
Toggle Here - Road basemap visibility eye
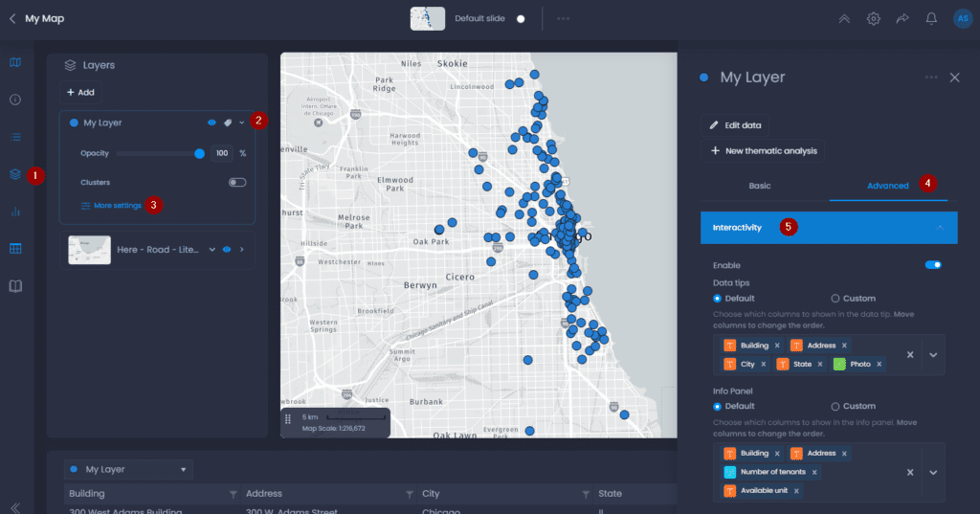coord(227,250)
